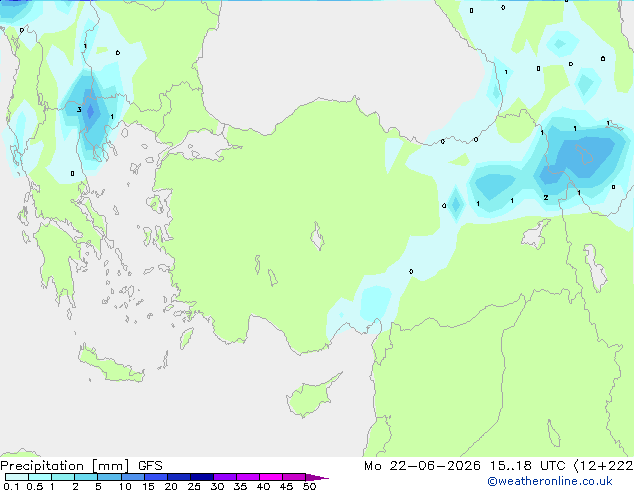Click the "20" legend scale label
This screenshot has width=634, height=490.
171,486
